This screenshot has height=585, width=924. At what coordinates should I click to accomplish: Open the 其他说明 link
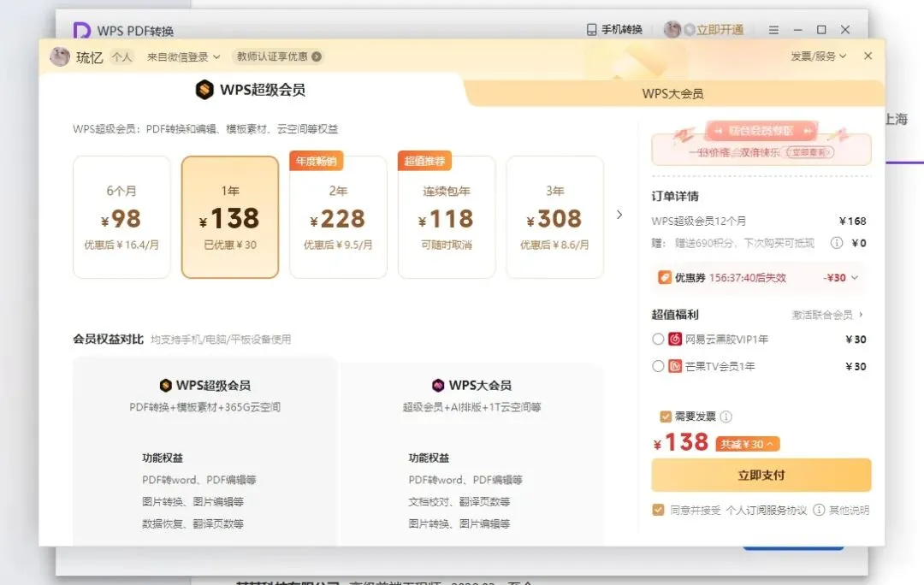[x=849, y=510]
